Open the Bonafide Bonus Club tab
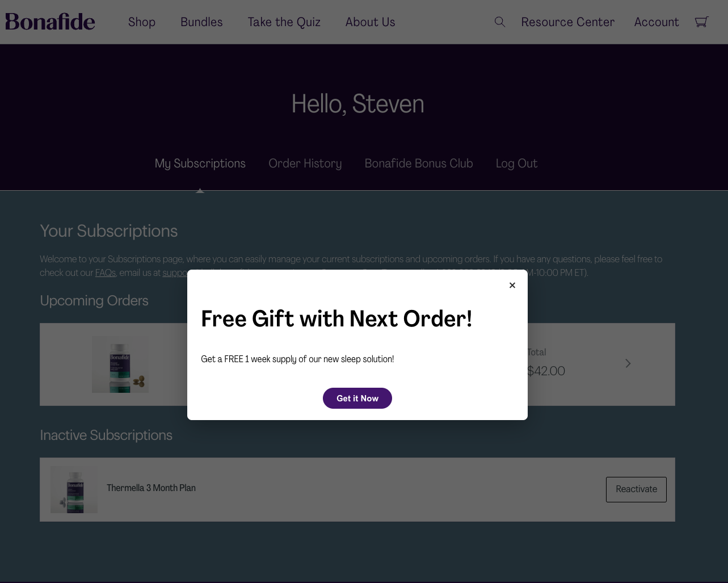Viewport: 728px width, 583px height. 418,163
